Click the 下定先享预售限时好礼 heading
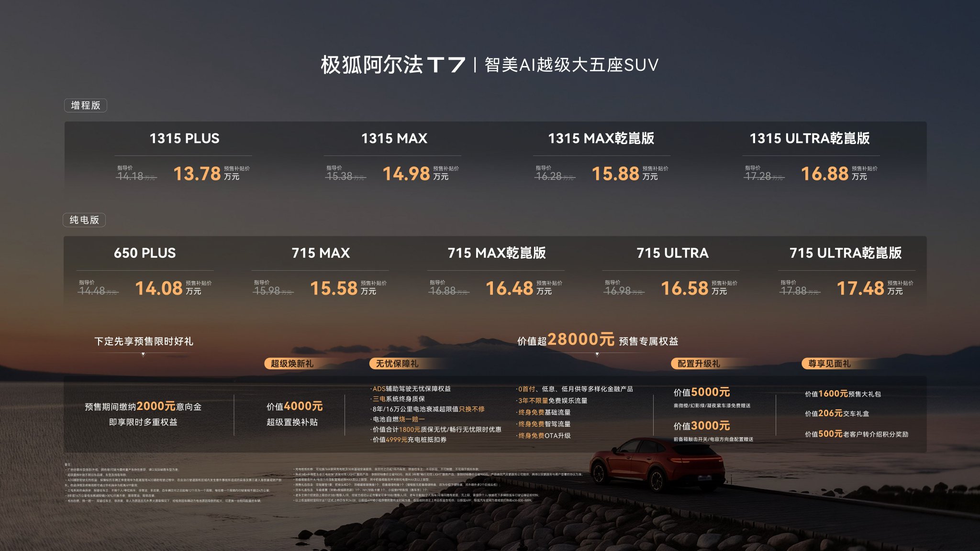 [144, 341]
